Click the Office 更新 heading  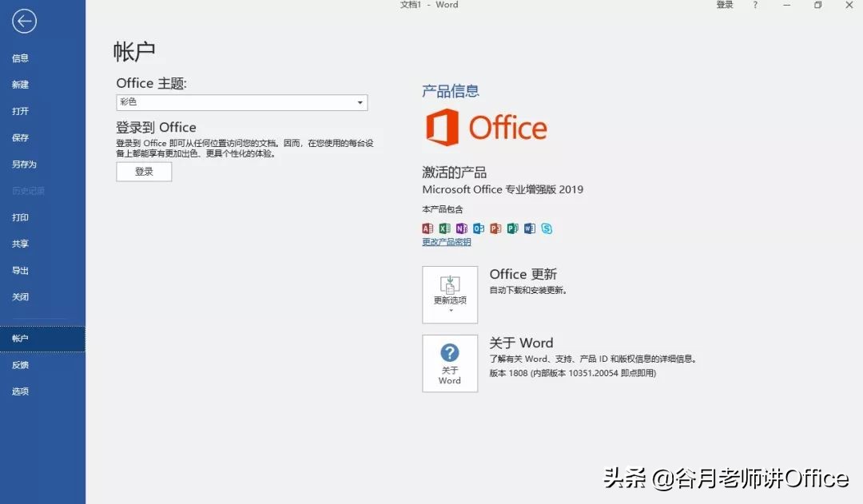coord(523,274)
